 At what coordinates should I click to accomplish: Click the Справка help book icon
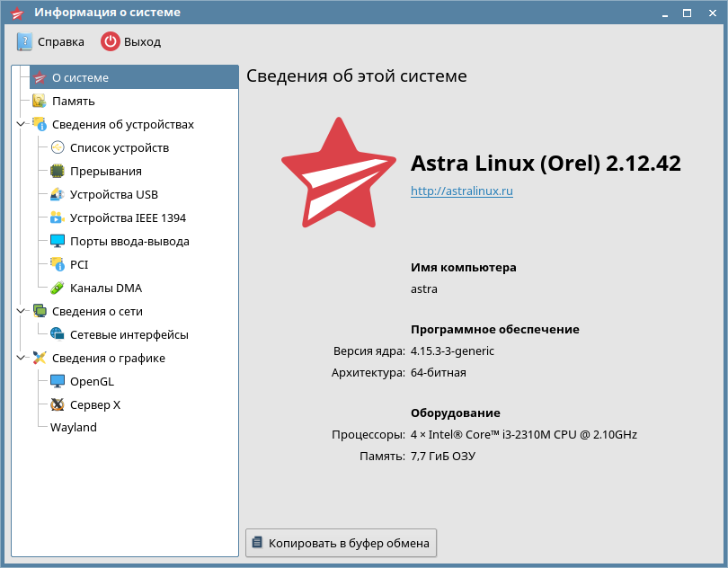[24, 42]
